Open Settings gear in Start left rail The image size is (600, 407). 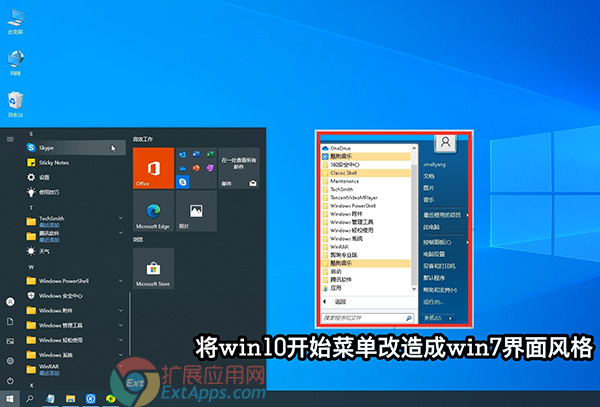10,361
